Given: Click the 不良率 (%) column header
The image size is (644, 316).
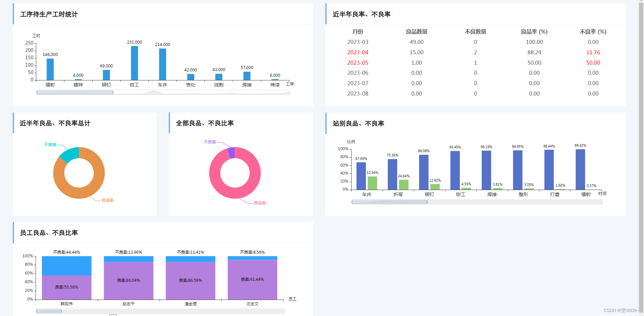Looking at the screenshot, I should tap(593, 32).
